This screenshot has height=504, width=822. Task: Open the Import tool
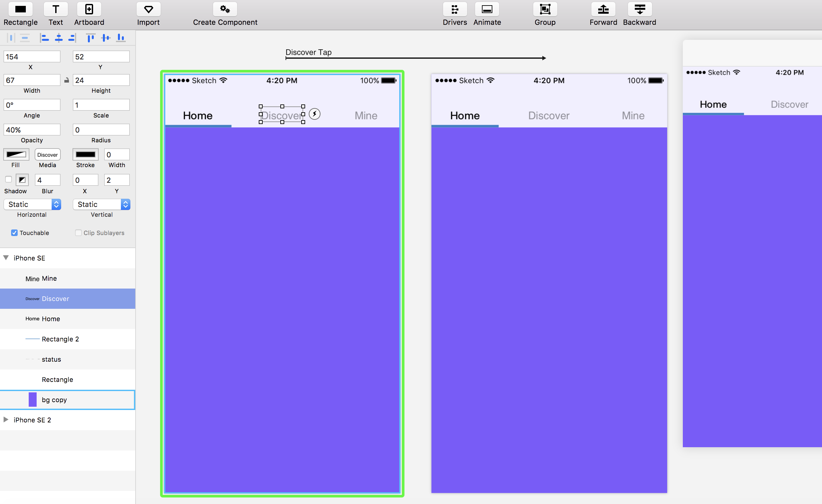click(x=148, y=9)
